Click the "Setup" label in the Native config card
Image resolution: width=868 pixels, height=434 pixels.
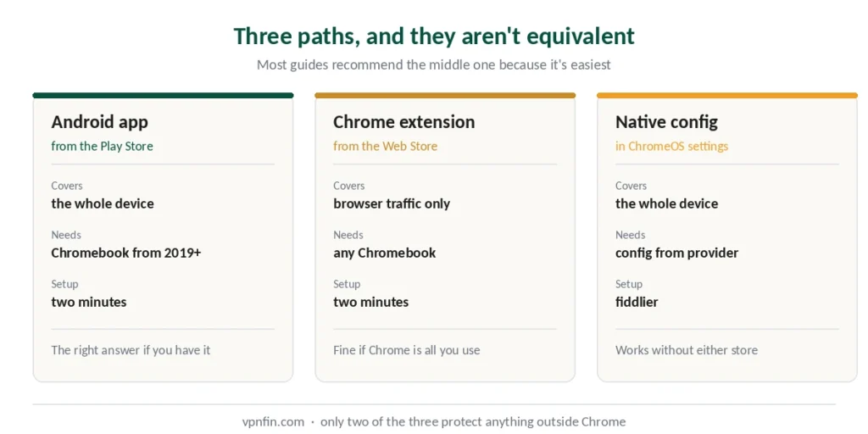click(x=629, y=285)
